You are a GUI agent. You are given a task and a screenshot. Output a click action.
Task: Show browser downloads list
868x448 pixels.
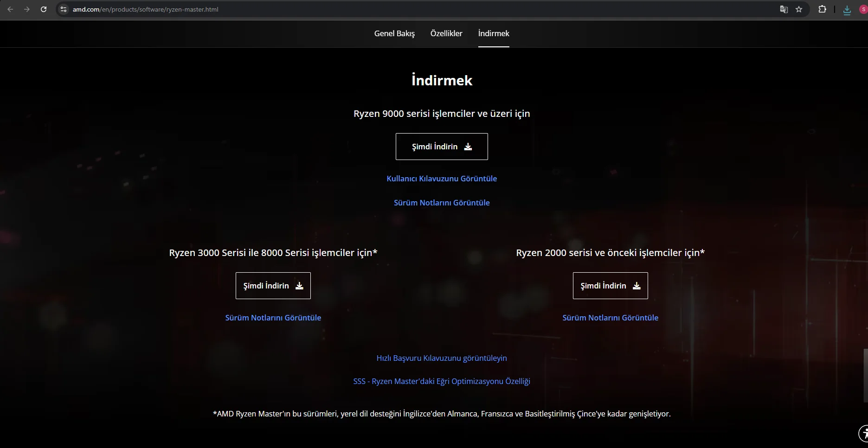pos(847,10)
